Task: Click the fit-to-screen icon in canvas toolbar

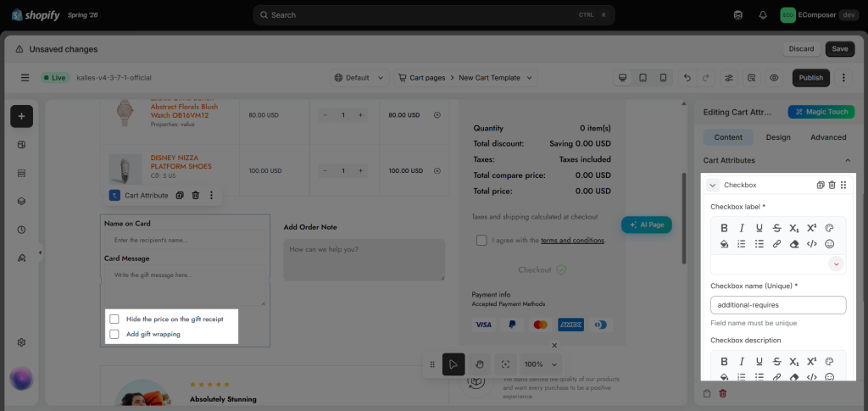Action: click(505, 364)
